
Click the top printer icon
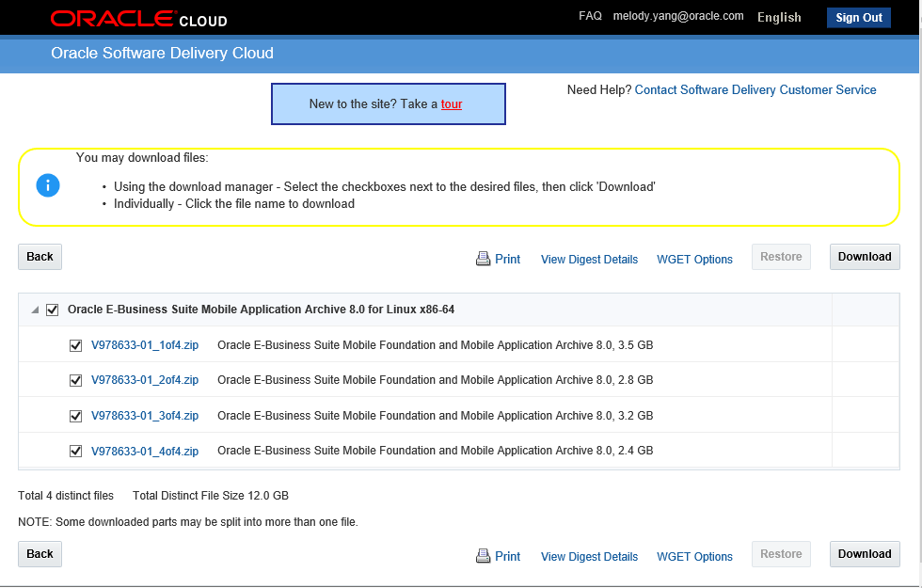[x=483, y=259]
